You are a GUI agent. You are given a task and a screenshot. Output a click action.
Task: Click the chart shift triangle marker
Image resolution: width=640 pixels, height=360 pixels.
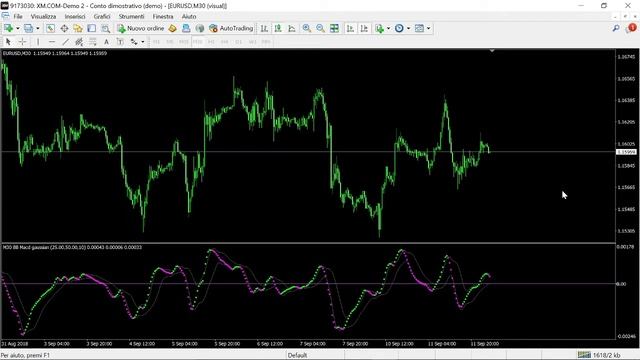(492, 51)
